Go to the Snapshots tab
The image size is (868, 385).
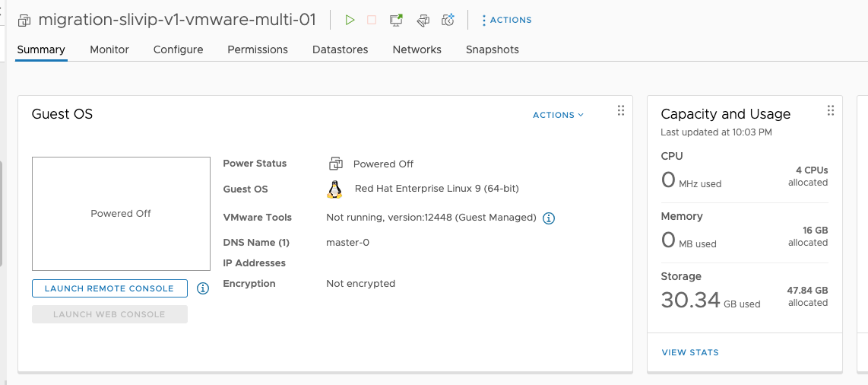(492, 49)
